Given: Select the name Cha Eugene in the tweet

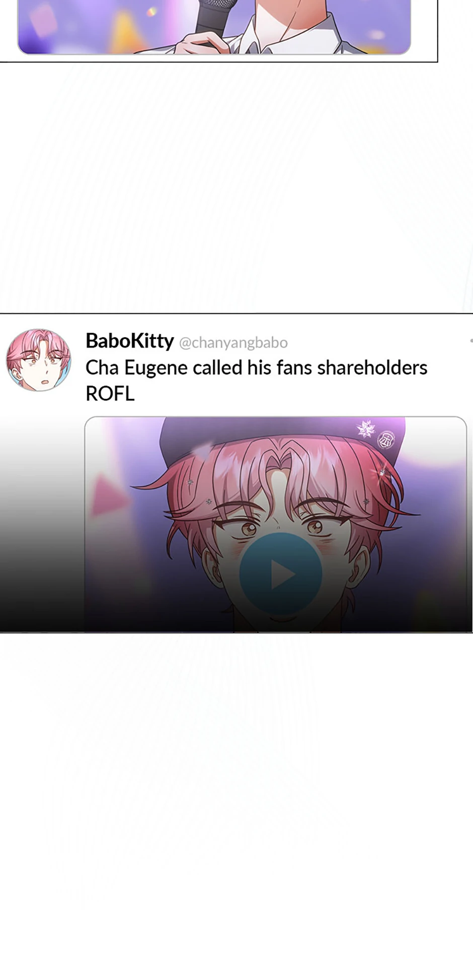Looking at the screenshot, I should click(136, 368).
